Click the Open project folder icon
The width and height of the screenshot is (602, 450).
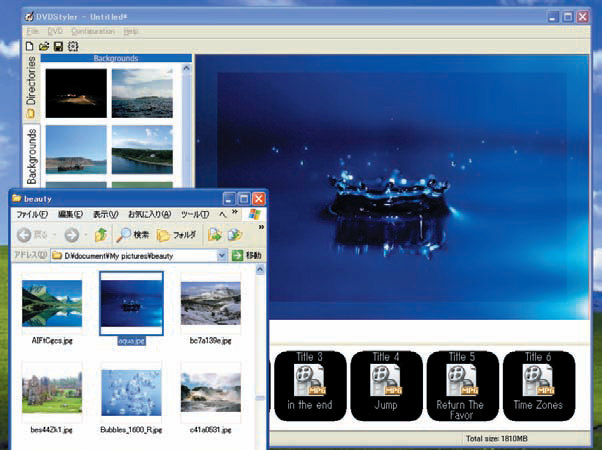(44, 46)
